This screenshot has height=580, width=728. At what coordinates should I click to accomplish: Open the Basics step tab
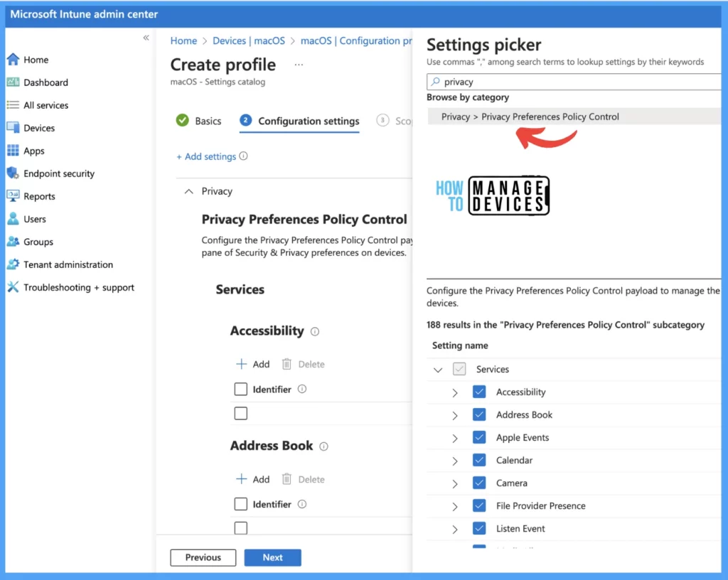199,121
